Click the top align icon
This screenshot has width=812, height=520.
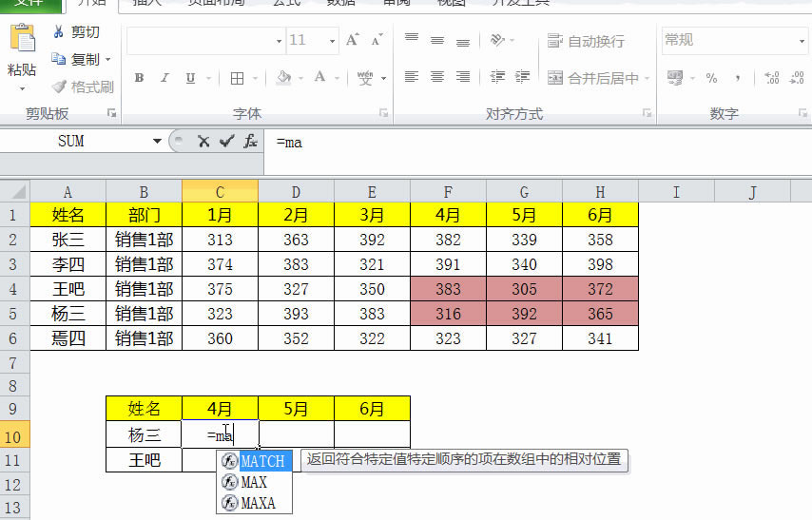(412, 39)
